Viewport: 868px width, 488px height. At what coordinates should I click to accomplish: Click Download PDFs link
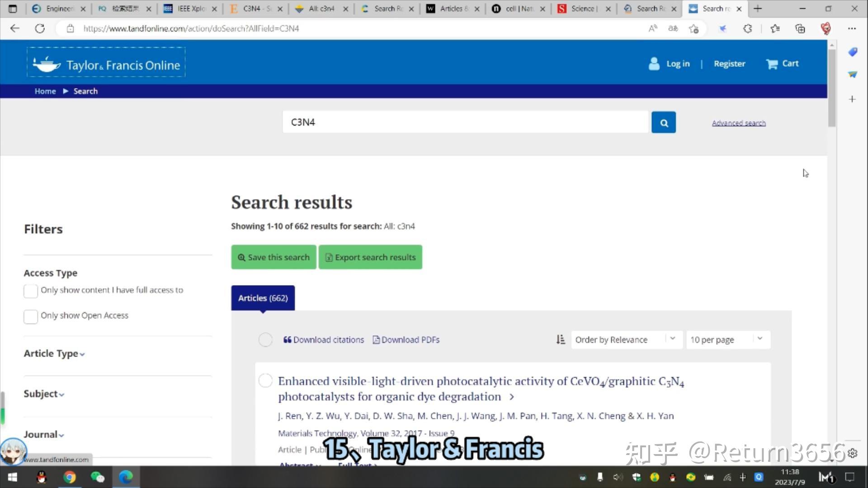click(x=406, y=340)
